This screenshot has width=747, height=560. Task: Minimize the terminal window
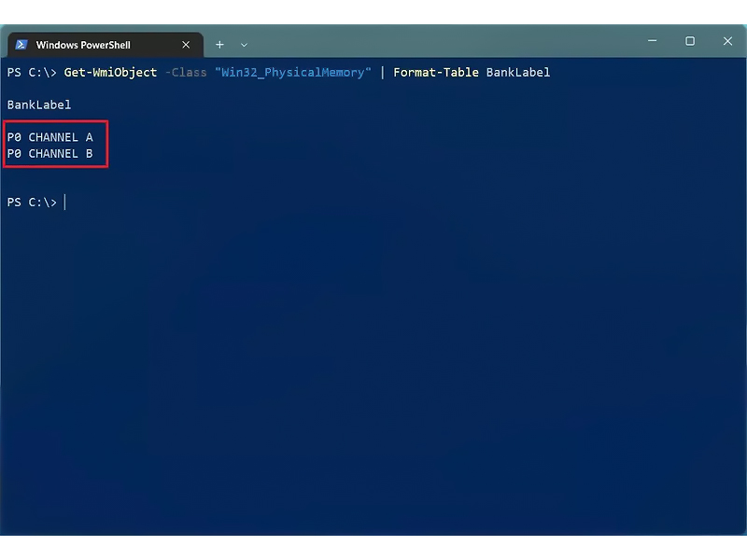click(652, 41)
